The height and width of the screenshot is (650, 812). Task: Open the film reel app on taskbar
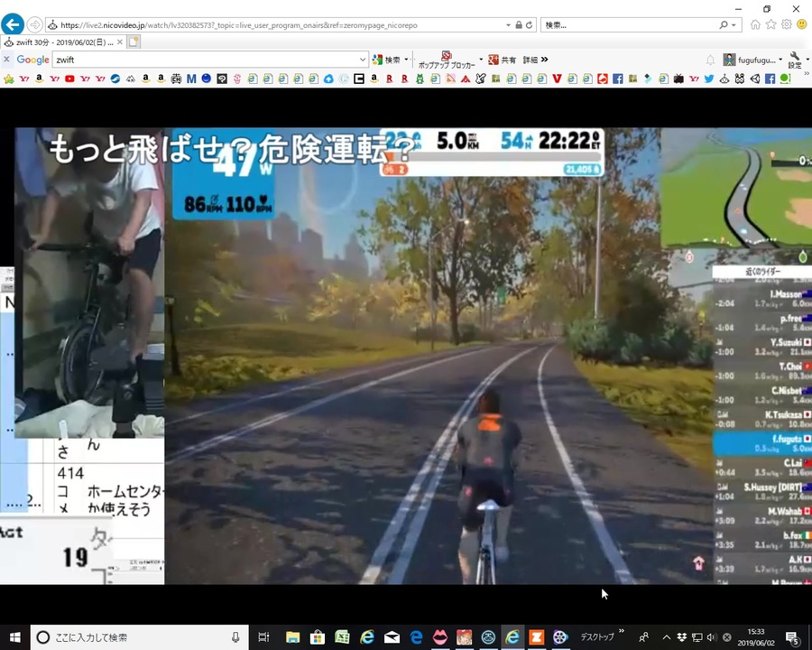560,637
